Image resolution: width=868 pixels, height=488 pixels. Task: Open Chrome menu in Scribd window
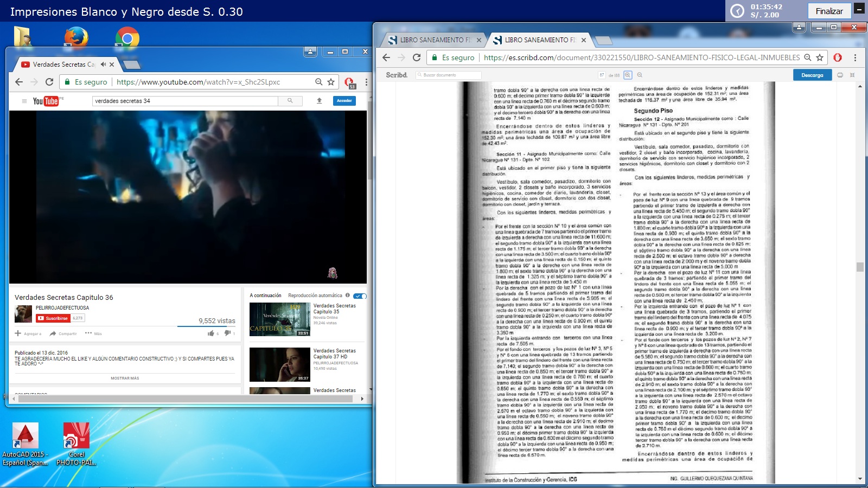point(855,57)
